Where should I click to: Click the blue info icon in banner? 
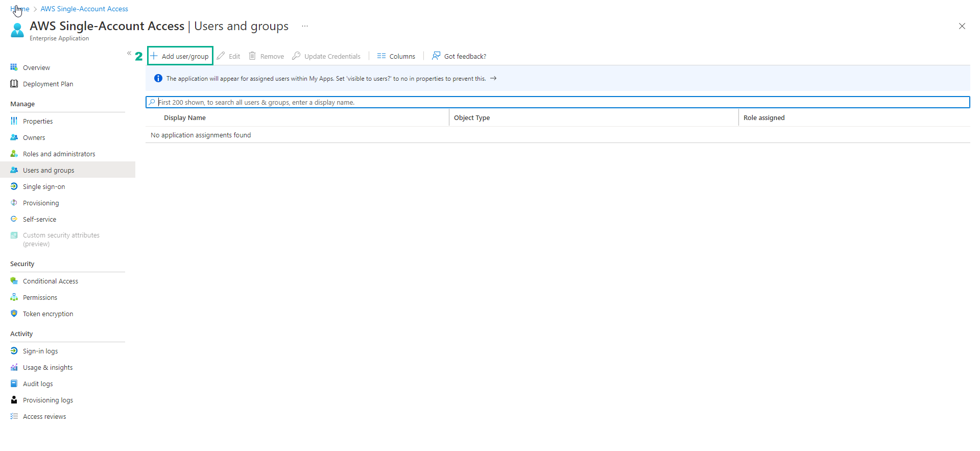[x=158, y=78]
